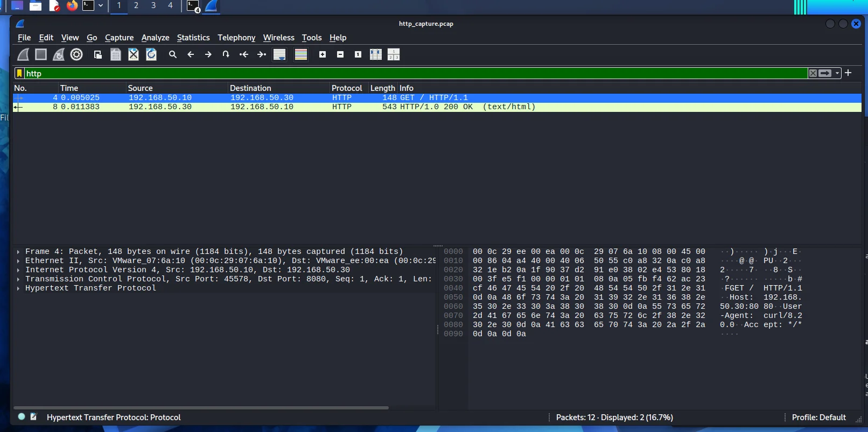Go forward in packet history
The width and height of the screenshot is (868, 432).
(208, 54)
